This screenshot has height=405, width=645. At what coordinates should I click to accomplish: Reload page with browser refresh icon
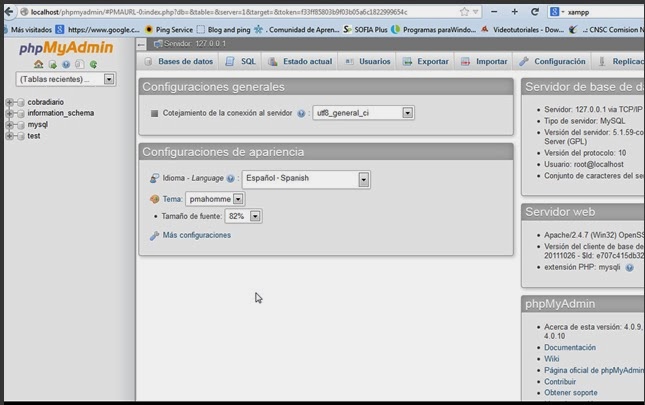(x=535, y=12)
